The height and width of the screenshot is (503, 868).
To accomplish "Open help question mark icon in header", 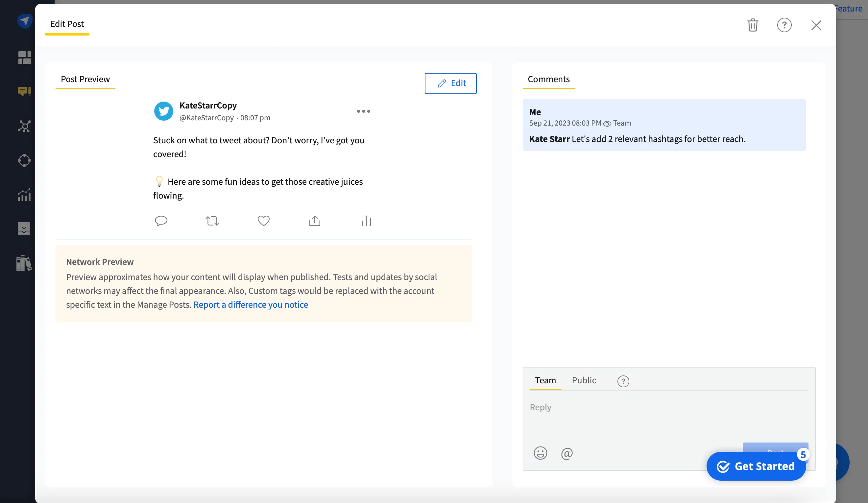I will pyautogui.click(x=784, y=25).
